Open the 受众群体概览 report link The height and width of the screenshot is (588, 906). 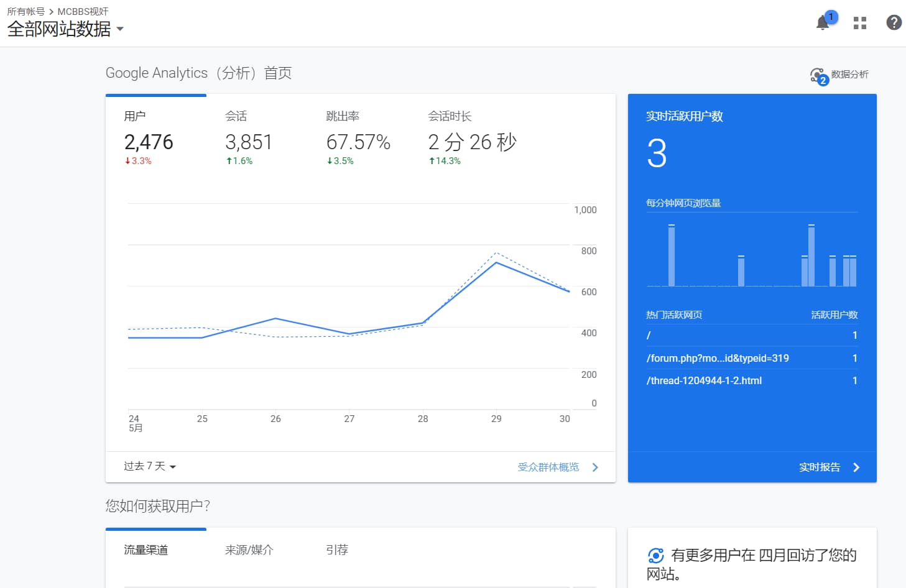[x=548, y=467]
